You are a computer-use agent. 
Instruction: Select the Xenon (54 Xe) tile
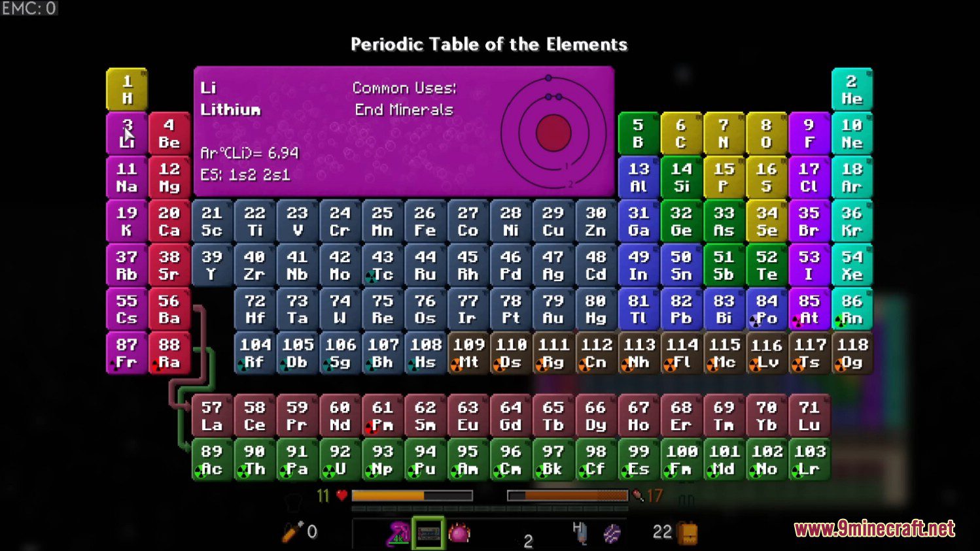pos(852,265)
